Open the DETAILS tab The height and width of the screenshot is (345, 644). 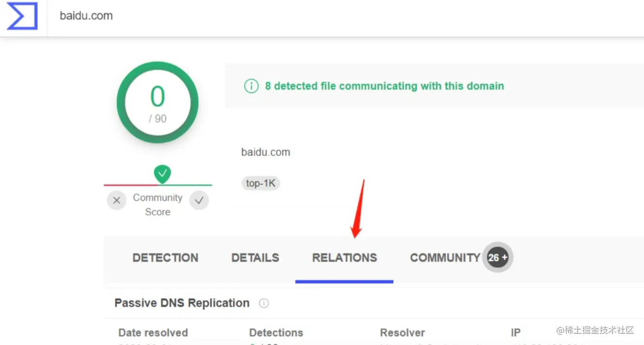click(255, 258)
